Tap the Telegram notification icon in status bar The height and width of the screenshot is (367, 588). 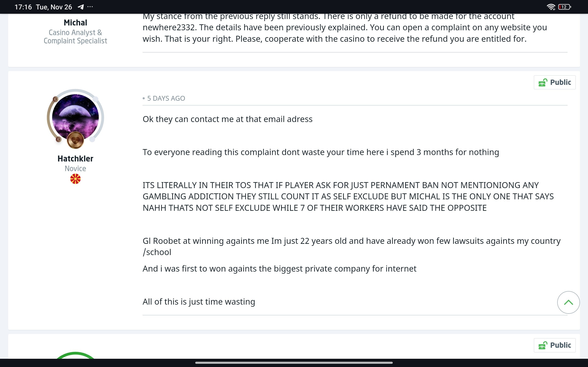[81, 7]
